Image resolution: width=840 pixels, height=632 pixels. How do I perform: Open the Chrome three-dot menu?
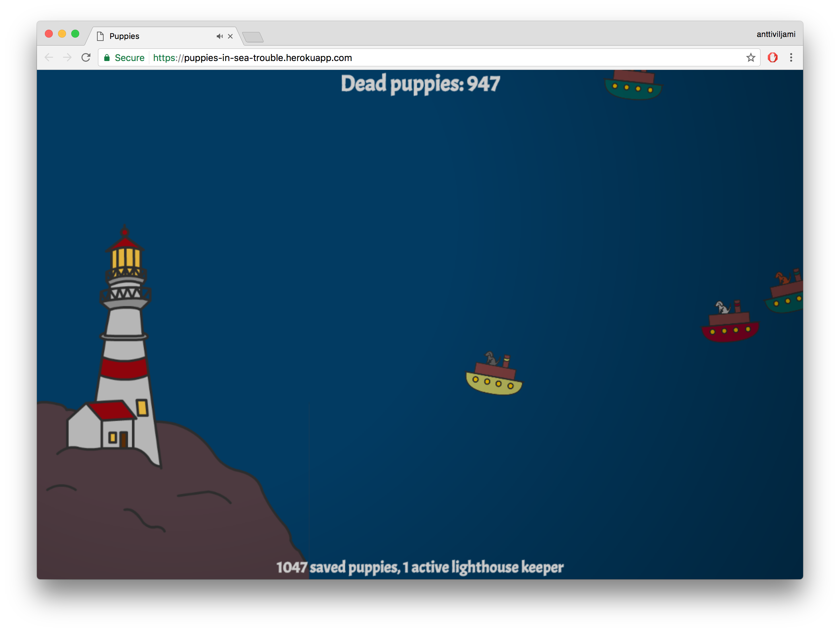791,58
